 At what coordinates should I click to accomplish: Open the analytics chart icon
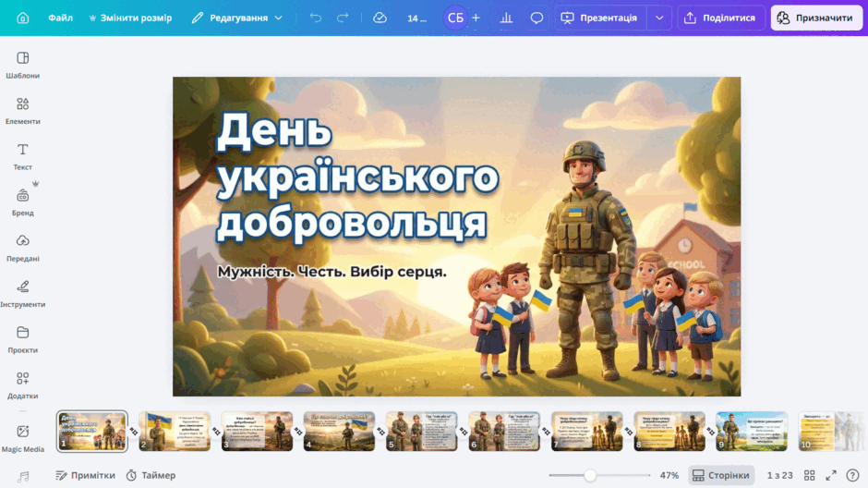click(506, 18)
